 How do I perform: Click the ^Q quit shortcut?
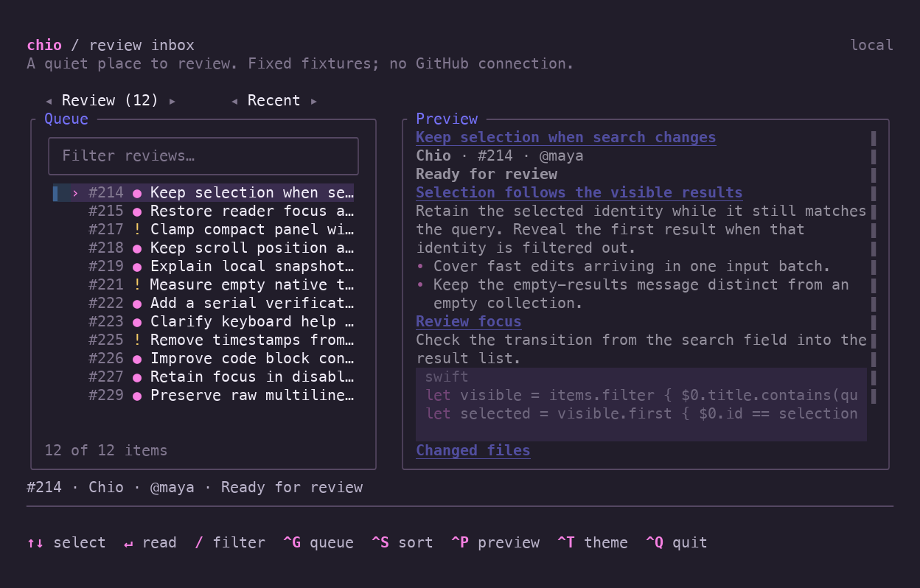677,543
